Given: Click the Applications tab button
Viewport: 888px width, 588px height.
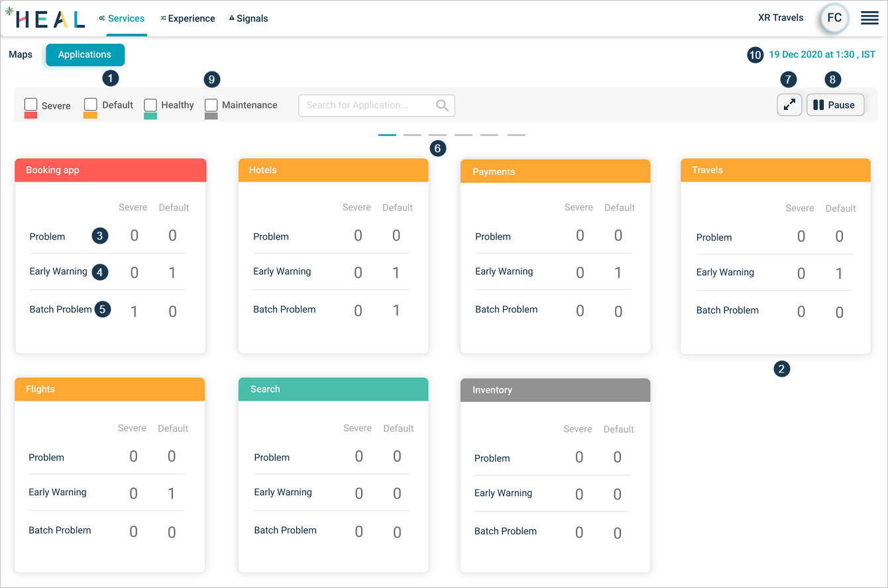Looking at the screenshot, I should point(85,54).
